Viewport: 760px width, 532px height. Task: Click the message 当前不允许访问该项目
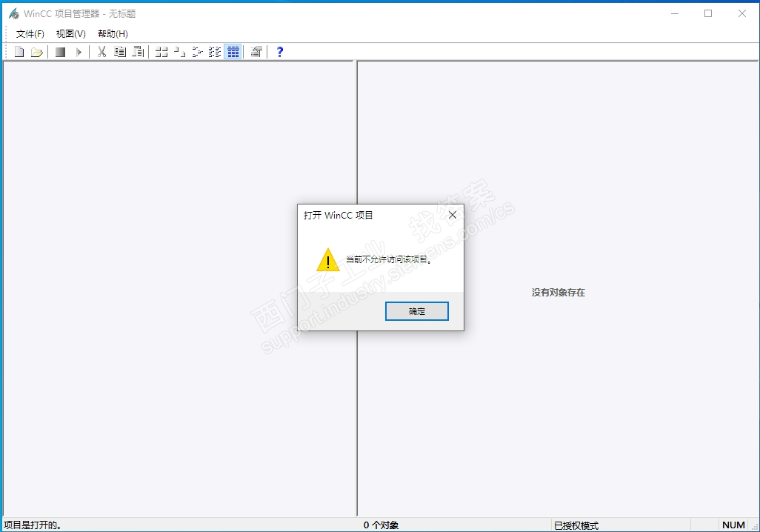pos(389,259)
